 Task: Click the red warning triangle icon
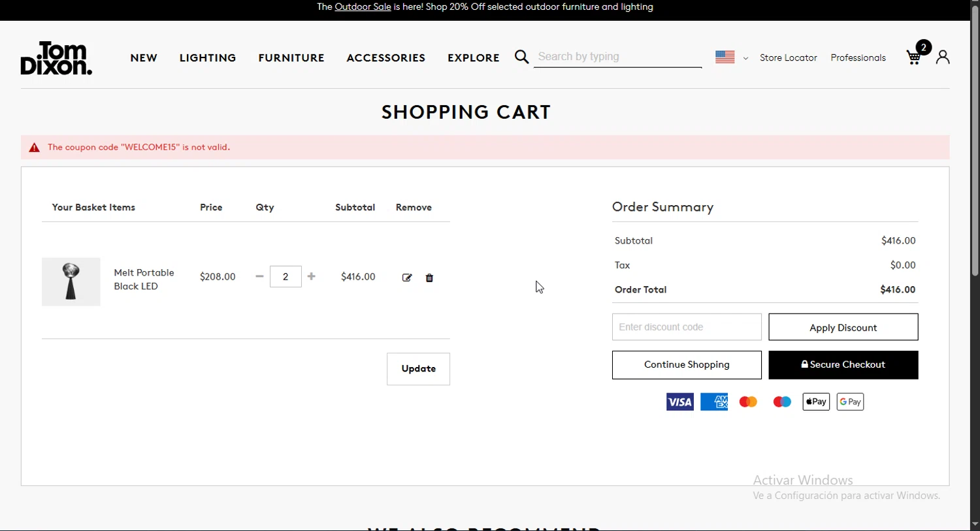35,148
